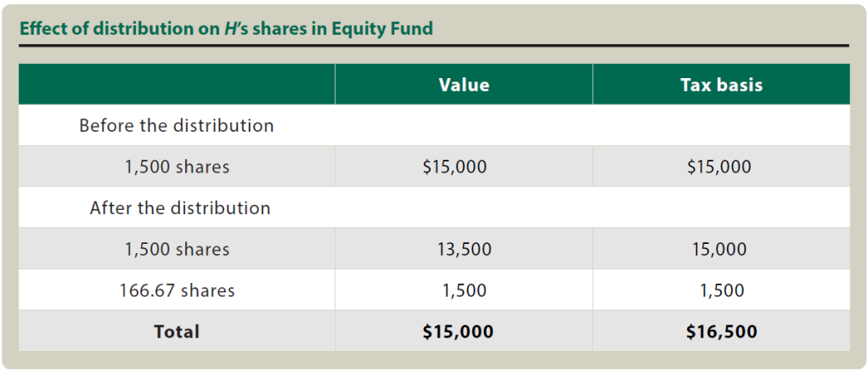Screen dimensions: 868x385
Task: Select the "13,500" value cell
Action: pos(464,250)
